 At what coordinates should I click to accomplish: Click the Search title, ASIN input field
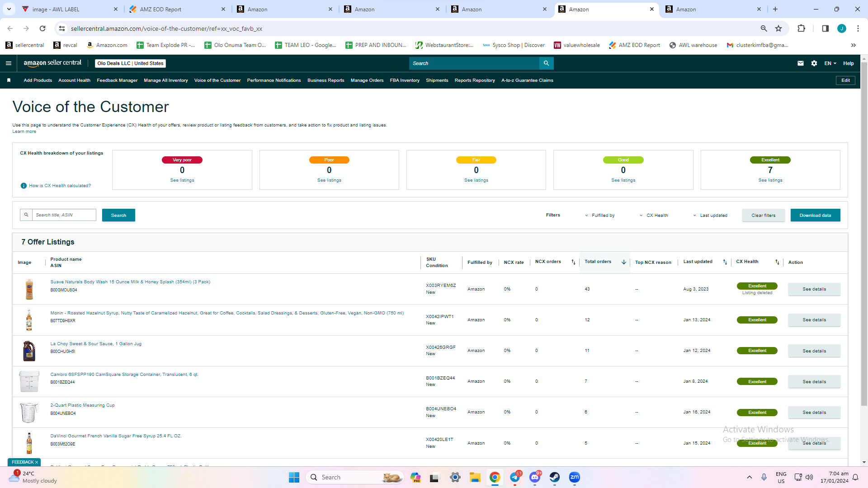pos(64,215)
